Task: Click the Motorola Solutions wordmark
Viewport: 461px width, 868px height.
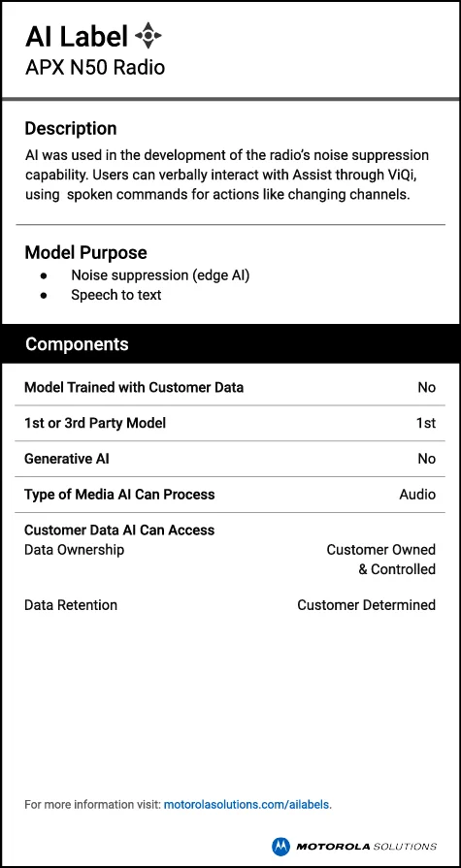Action: [366, 847]
